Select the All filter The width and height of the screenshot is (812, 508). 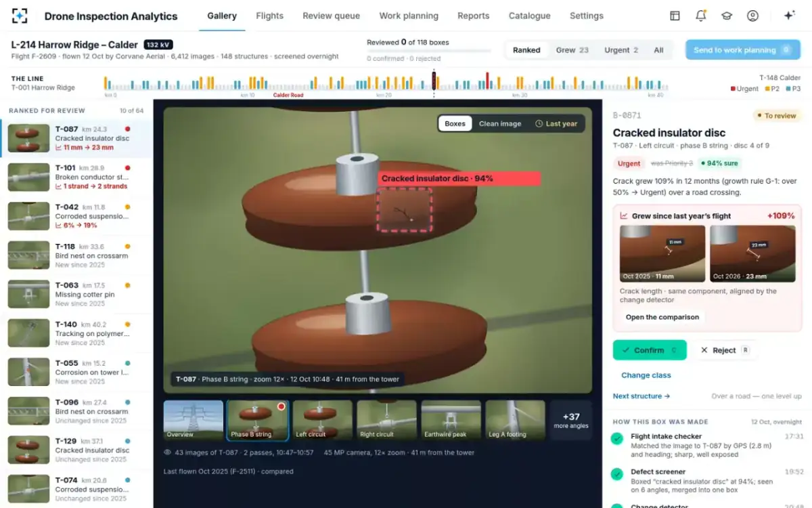click(x=658, y=50)
